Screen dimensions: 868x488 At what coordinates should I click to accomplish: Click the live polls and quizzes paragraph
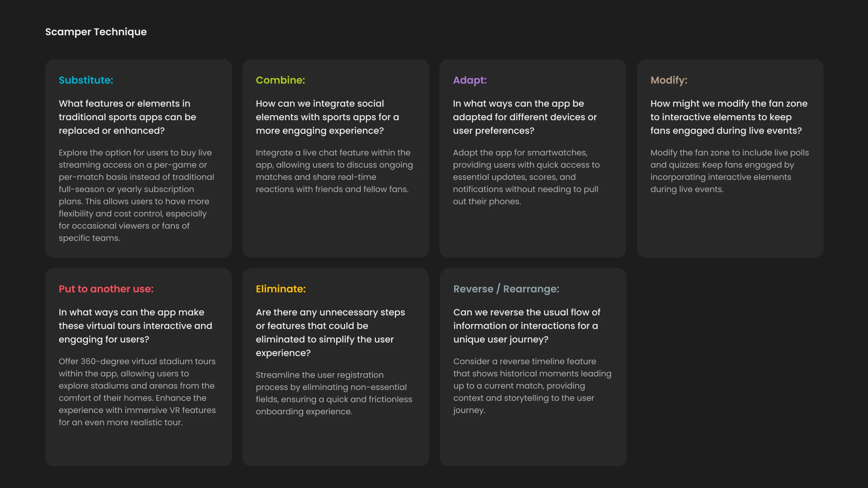pos(729,171)
